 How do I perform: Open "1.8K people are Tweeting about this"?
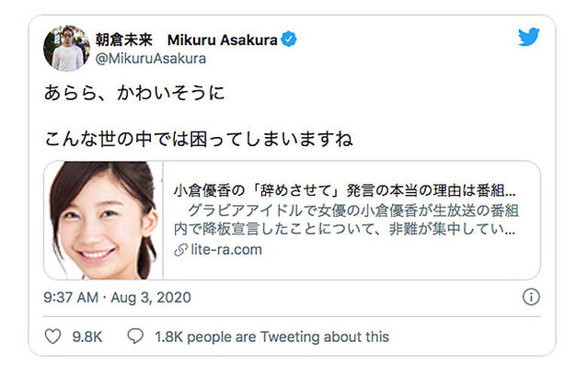click(271, 337)
